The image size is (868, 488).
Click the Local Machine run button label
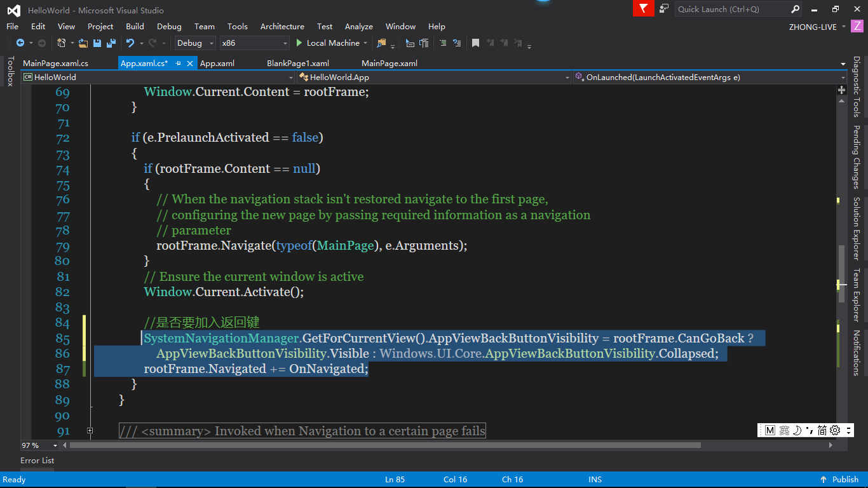click(x=333, y=43)
